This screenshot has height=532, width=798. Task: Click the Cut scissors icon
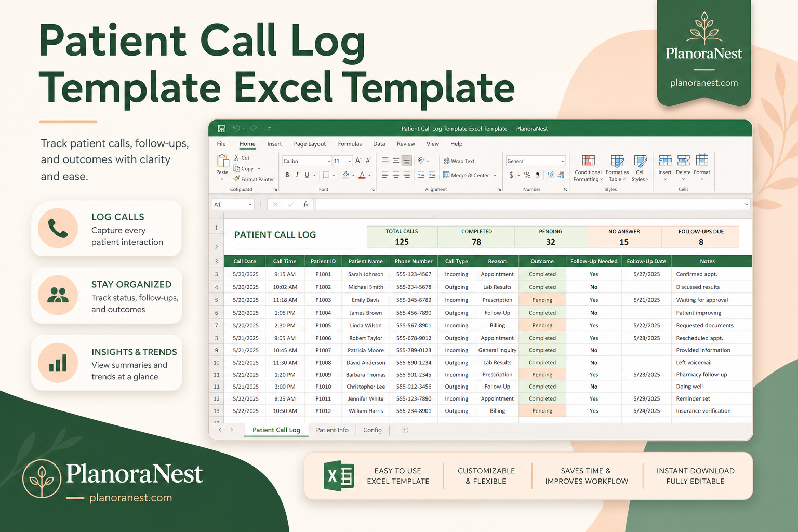point(236,157)
